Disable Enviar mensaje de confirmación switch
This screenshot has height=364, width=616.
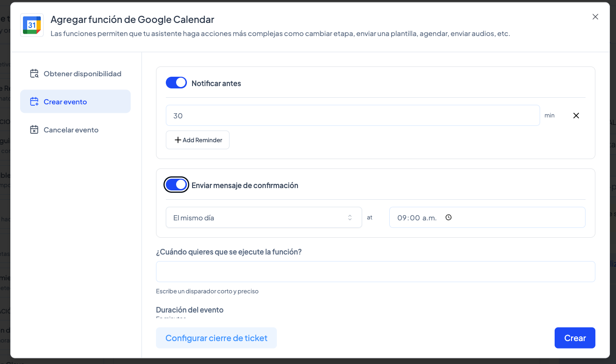tap(176, 185)
